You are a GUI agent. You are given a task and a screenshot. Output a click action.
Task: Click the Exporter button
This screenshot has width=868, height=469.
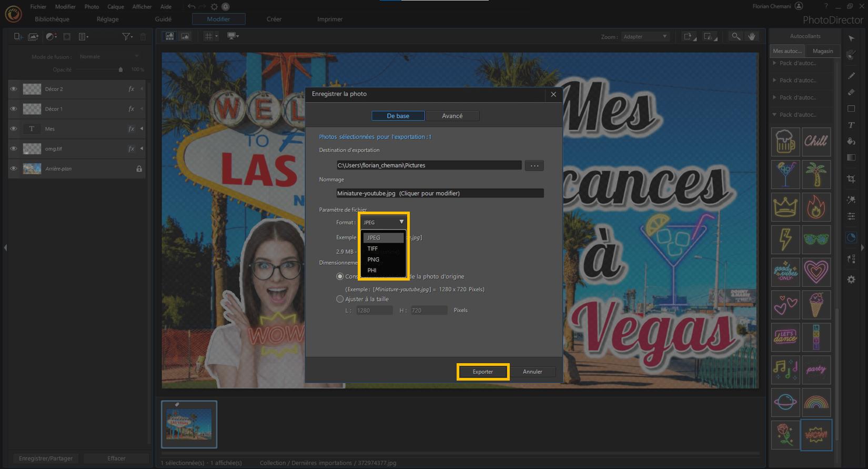tap(482, 372)
